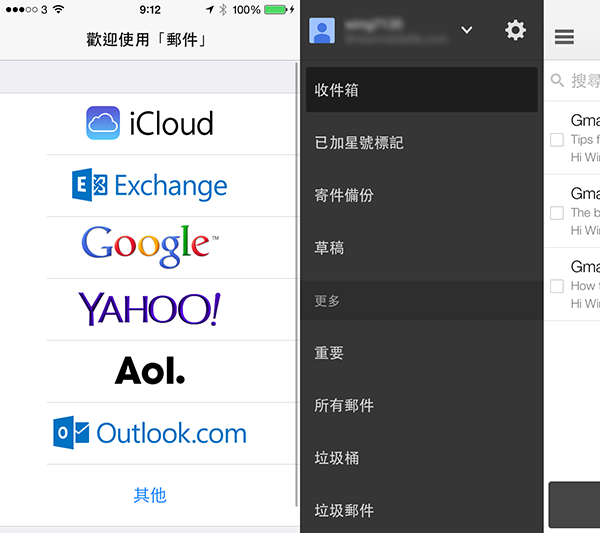Screen dimensions: 600x533
Task: Tap the hamburger menu icon
Action: pyautogui.click(x=564, y=37)
